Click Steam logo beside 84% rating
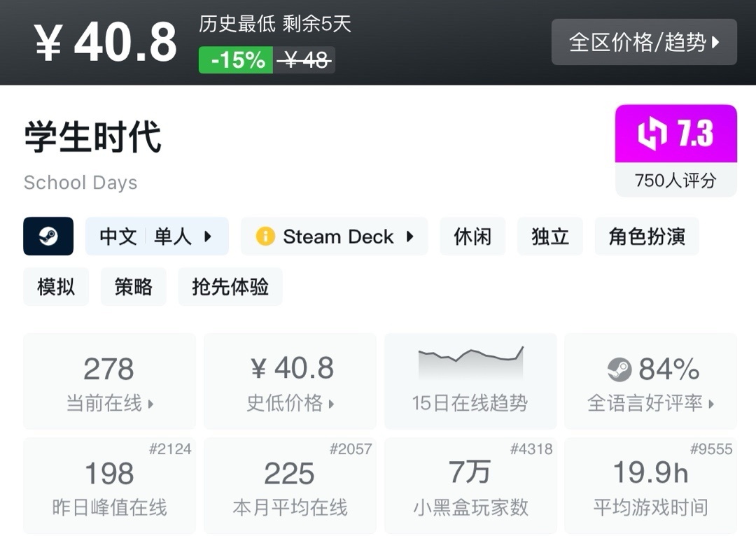Viewport: 756px width, 536px height. 619,369
